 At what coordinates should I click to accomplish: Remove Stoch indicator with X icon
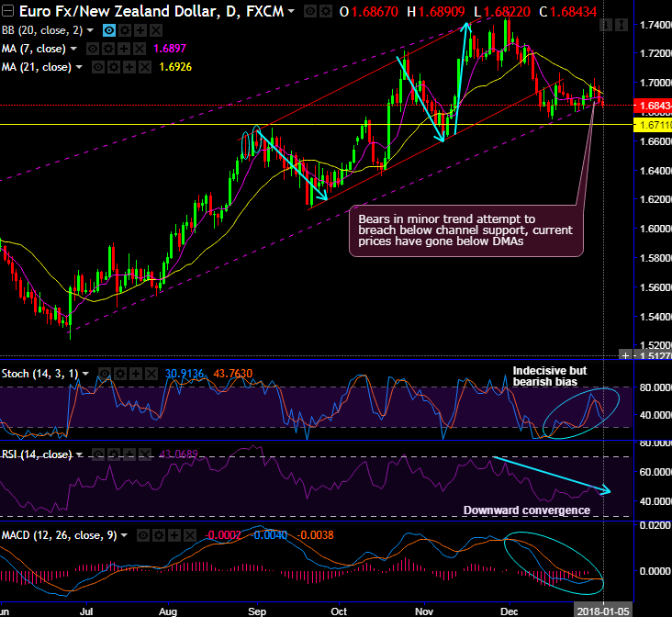pos(151,374)
